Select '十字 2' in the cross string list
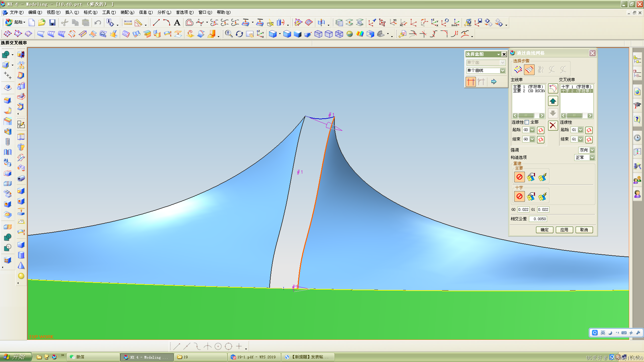This screenshot has width=644, height=362. pos(577,91)
